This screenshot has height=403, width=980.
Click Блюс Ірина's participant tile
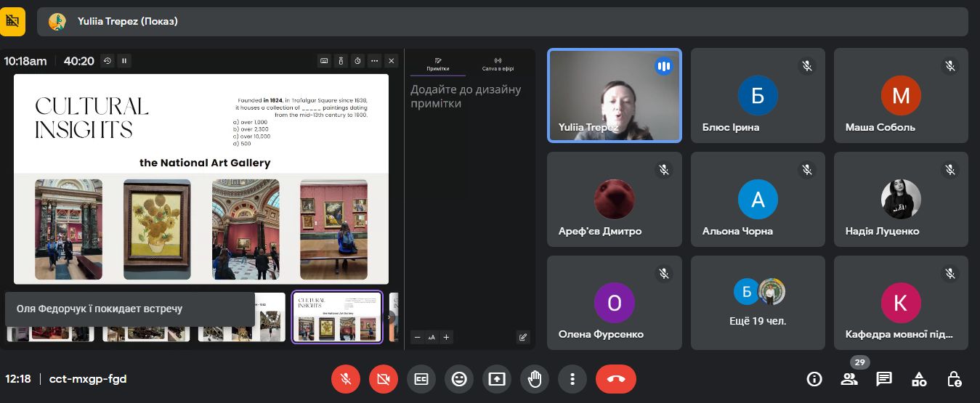pyautogui.click(x=758, y=95)
